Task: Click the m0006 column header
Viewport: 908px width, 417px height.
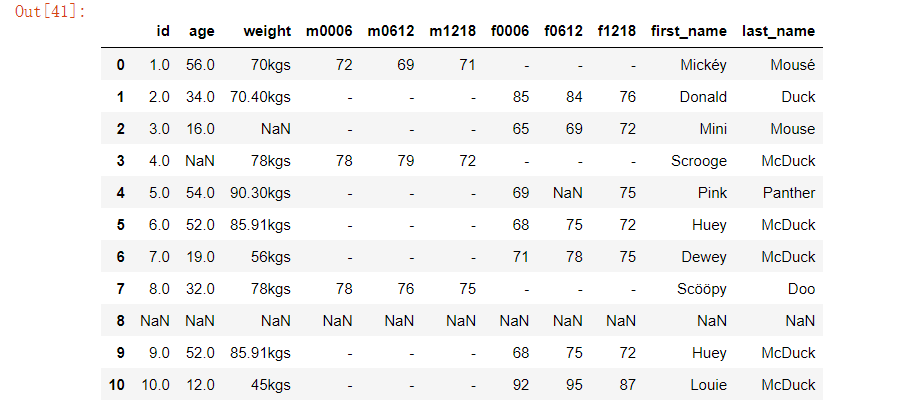Action: [x=329, y=31]
